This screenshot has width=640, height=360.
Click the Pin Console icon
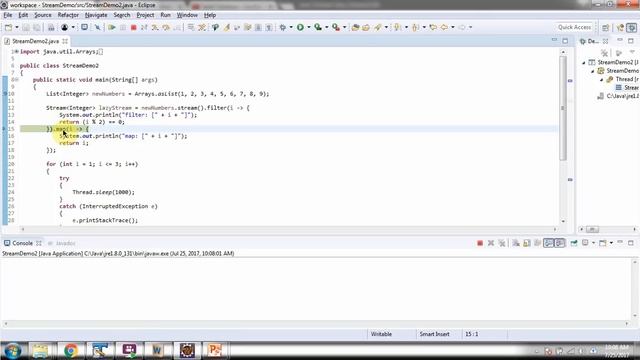tap(574, 243)
